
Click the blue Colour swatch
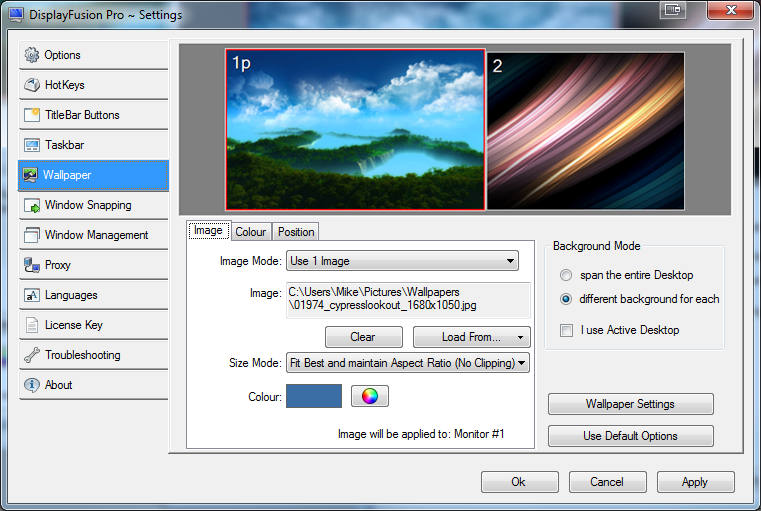pos(314,396)
